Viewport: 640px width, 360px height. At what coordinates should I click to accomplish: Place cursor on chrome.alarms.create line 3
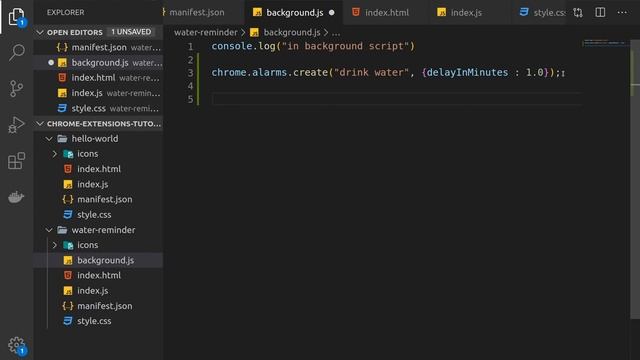pos(386,73)
